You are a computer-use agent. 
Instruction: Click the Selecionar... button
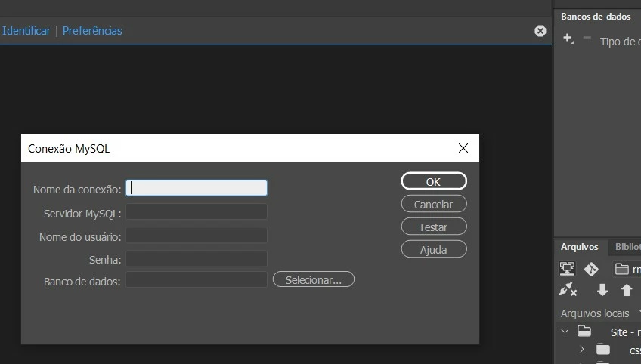[x=314, y=280]
